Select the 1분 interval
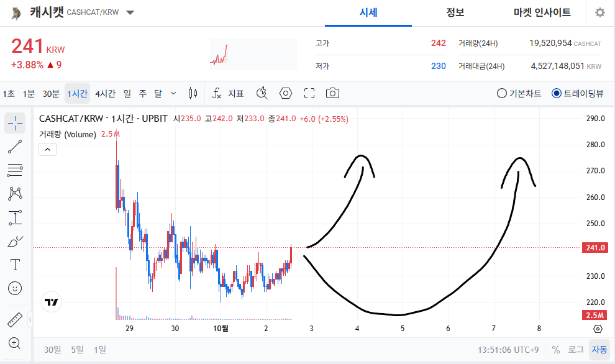The image size is (615, 364). (x=29, y=93)
